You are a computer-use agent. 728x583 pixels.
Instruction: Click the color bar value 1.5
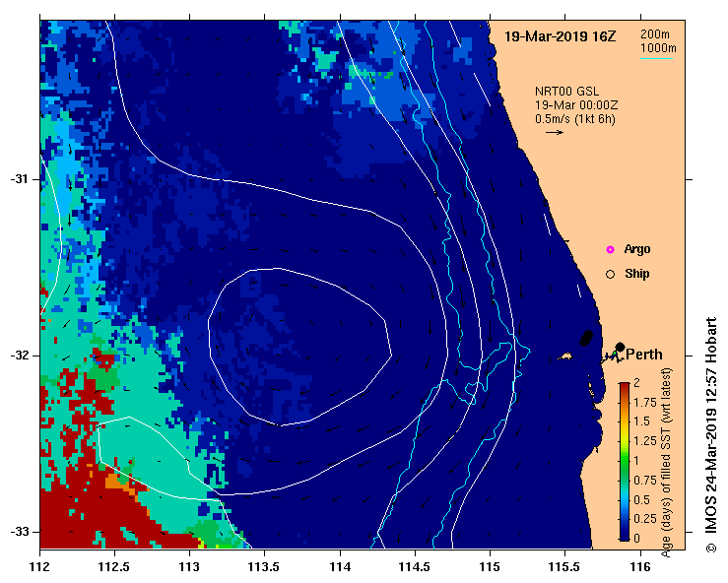[x=642, y=421]
